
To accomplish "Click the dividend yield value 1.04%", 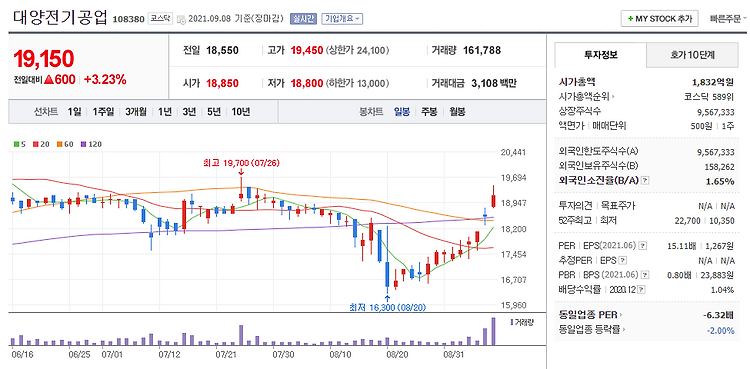I will point(722,290).
